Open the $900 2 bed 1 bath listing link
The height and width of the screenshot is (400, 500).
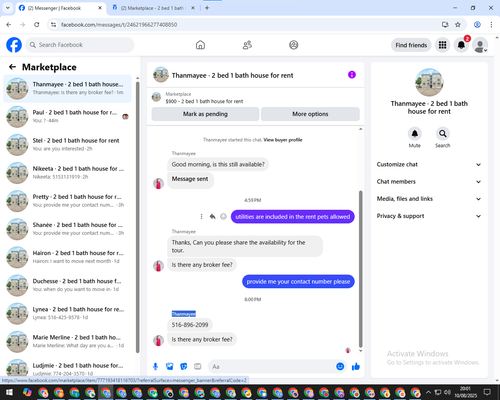click(204, 101)
